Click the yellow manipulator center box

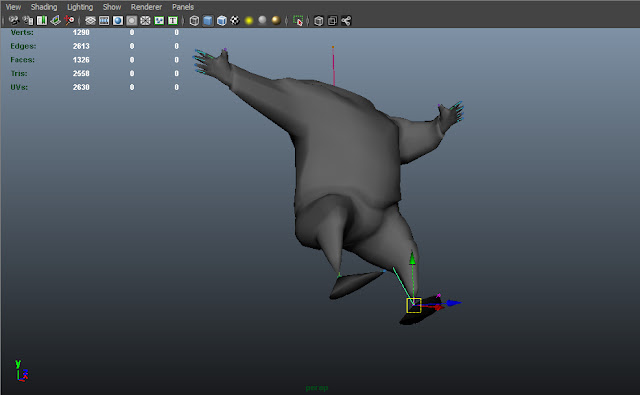413,305
